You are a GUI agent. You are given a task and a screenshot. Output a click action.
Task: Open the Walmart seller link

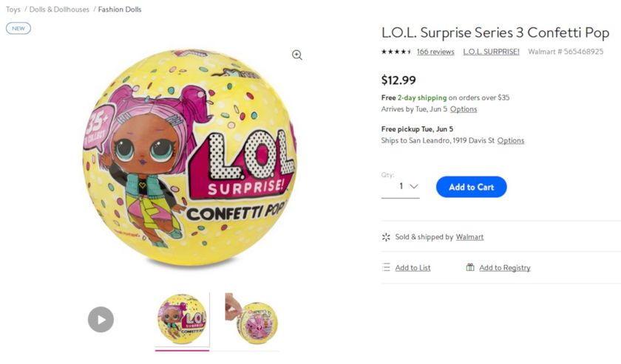point(469,237)
